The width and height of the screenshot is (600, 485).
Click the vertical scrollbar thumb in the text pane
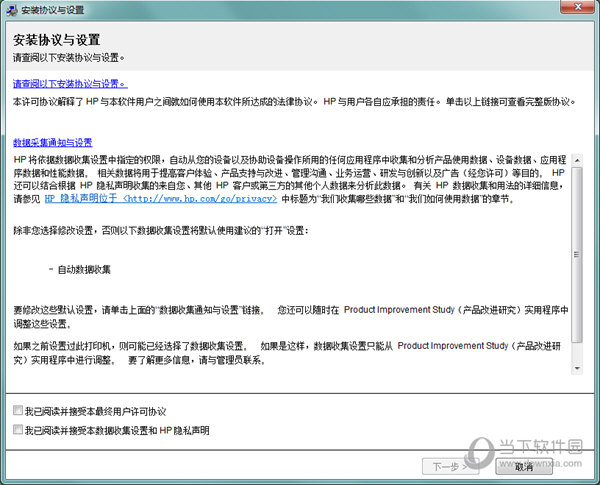[577, 254]
